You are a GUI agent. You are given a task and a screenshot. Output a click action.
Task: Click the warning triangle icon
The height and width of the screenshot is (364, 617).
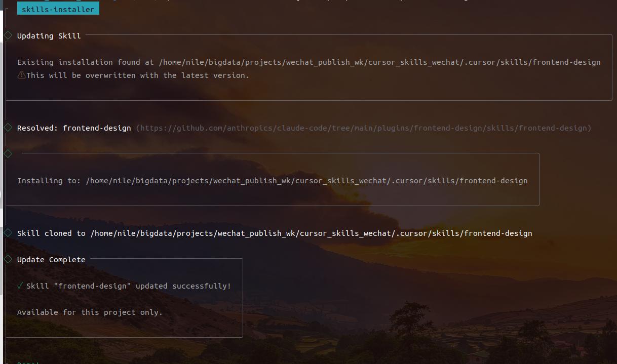pyautogui.click(x=21, y=75)
